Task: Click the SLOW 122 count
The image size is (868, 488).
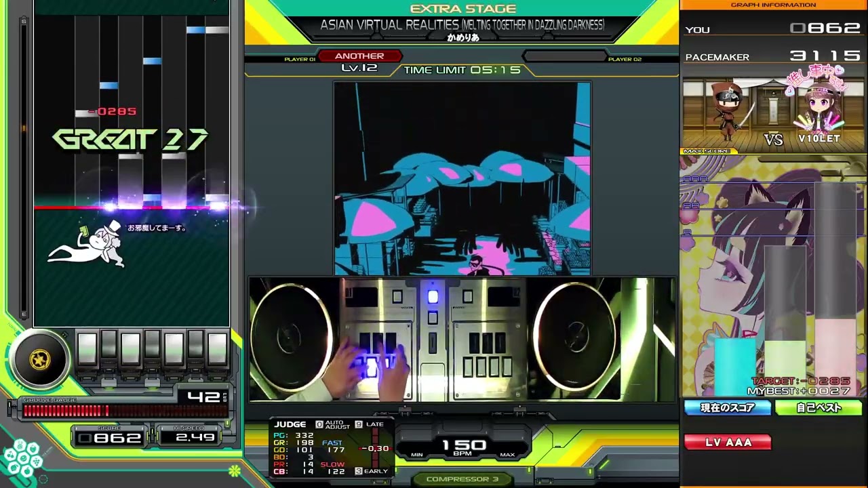Action: point(333,468)
